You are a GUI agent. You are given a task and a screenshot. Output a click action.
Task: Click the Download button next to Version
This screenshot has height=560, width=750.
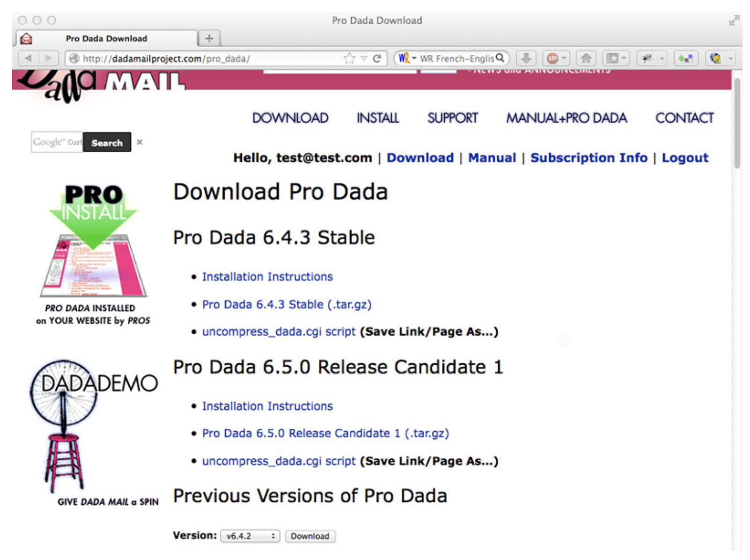point(310,536)
